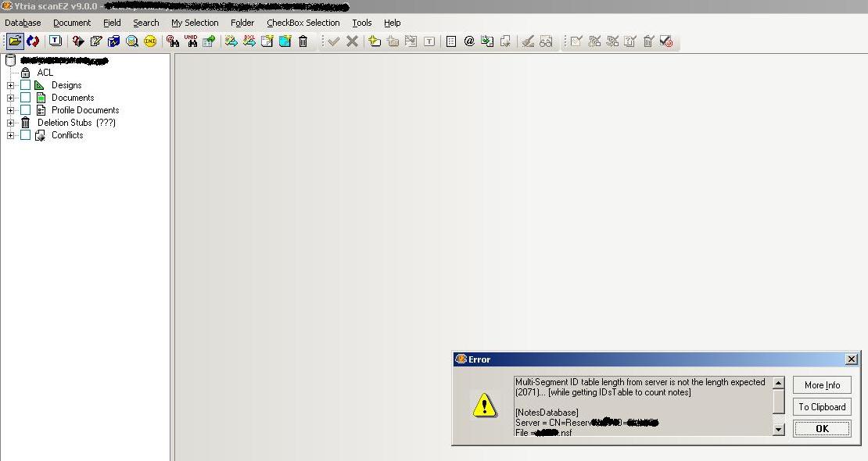Tick the Documents checkbox

click(26, 98)
